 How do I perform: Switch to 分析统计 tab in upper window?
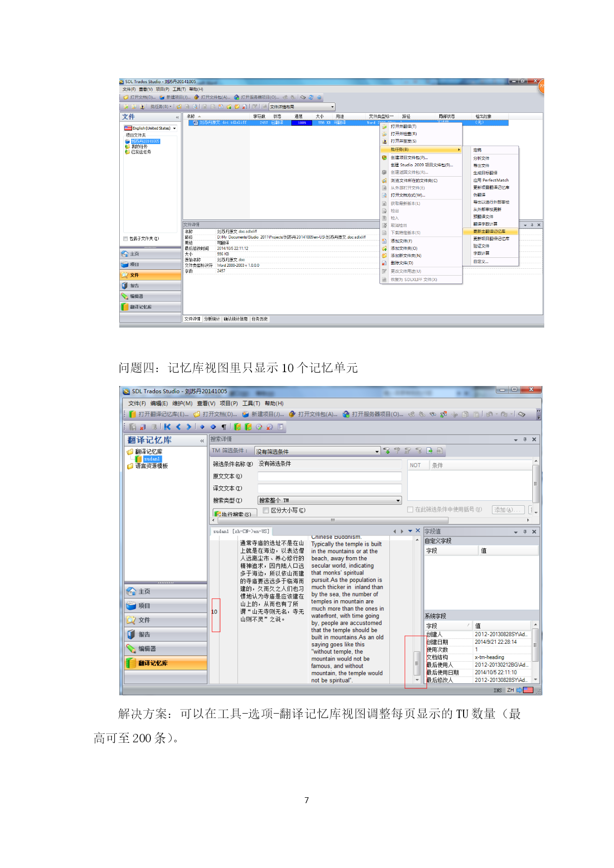(x=212, y=319)
